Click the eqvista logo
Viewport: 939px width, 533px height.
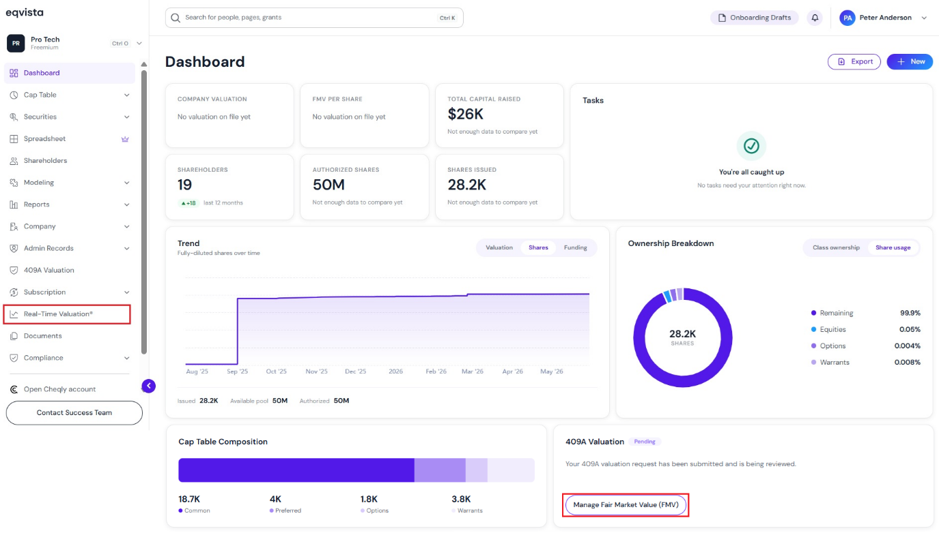click(x=25, y=13)
